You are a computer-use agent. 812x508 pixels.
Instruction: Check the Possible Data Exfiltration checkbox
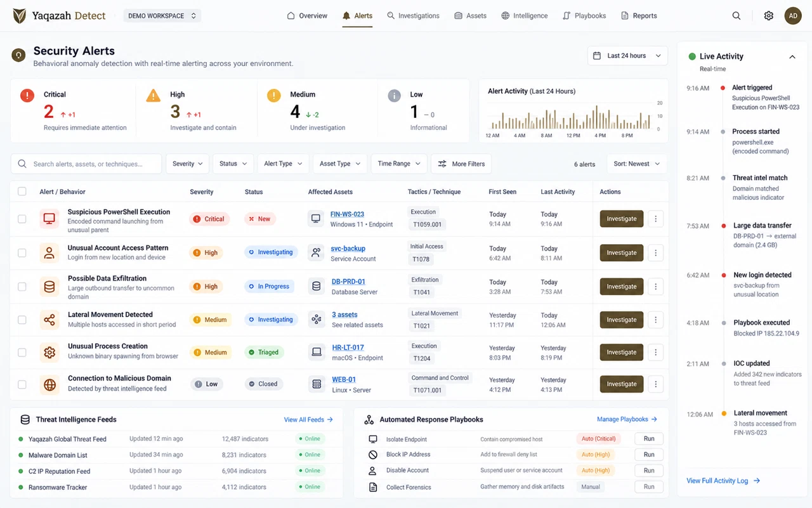[x=22, y=287]
